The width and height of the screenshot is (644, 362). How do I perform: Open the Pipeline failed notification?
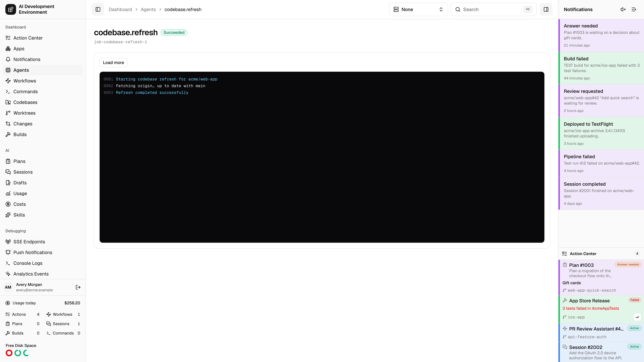click(x=601, y=164)
